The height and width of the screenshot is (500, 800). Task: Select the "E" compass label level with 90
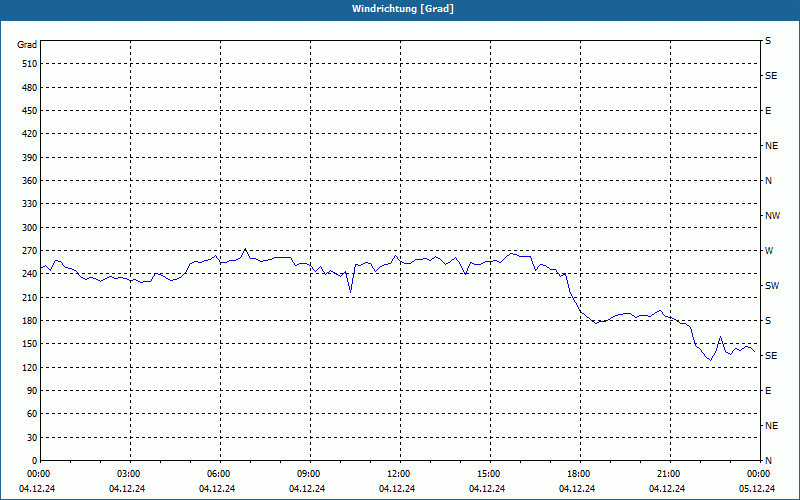[768, 391]
